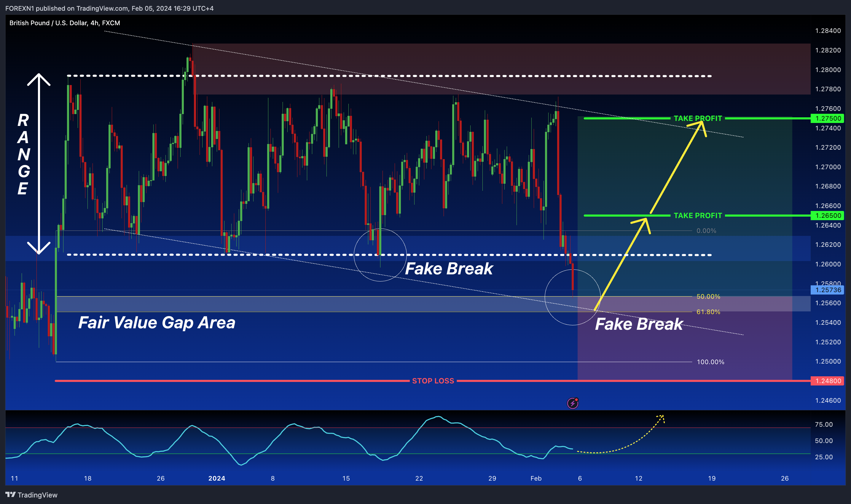Click the STOP LOSS line label
This screenshot has width=851, height=504.
(x=433, y=381)
